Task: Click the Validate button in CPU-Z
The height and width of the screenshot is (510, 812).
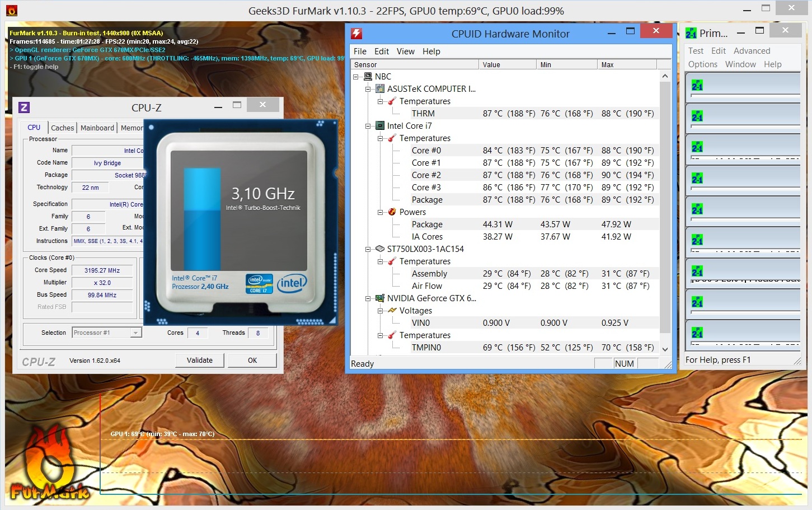Action: (200, 360)
